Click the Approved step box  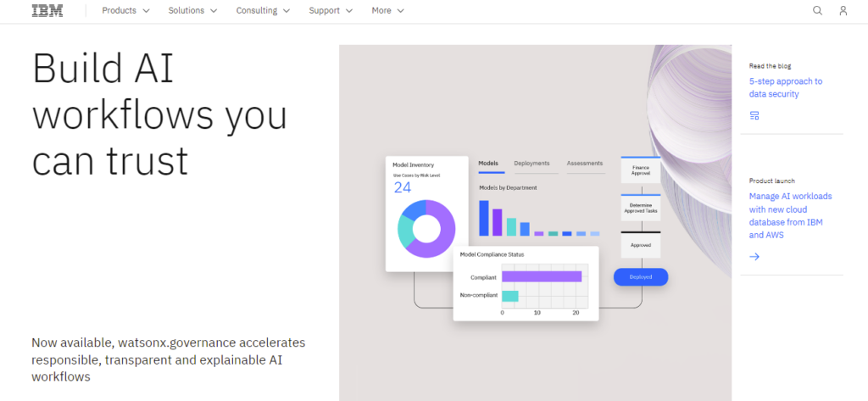(x=641, y=245)
